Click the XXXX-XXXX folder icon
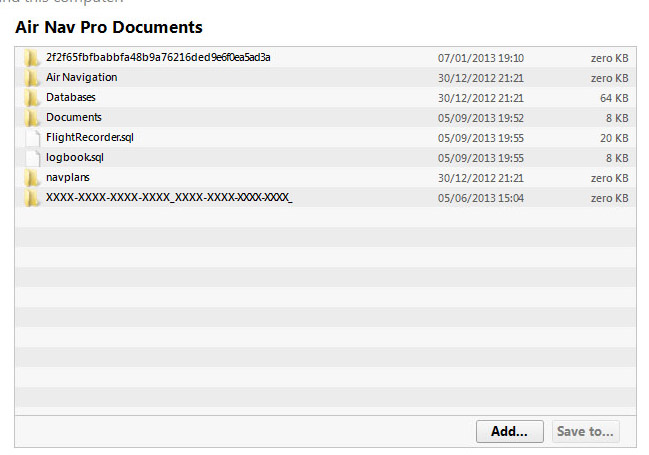649x455 pixels. pos(31,198)
